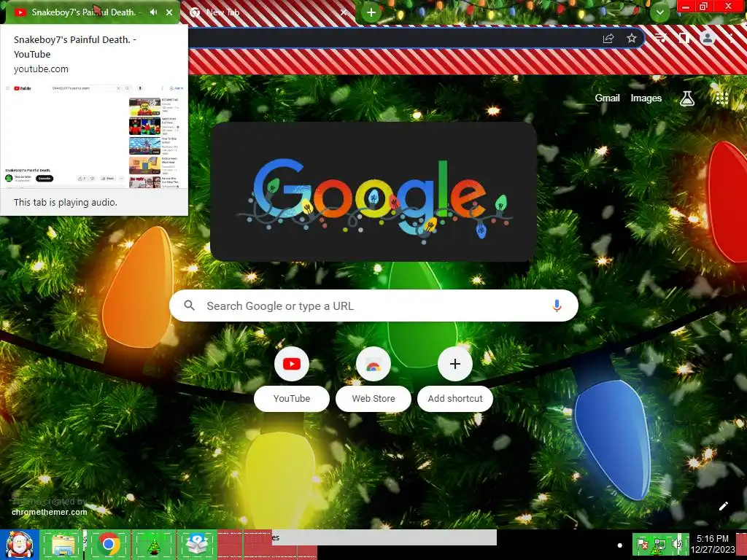Close the Snakeboy7's Painful Death YouTube tab
Image resolution: width=747 pixels, height=560 pixels.
click(x=169, y=12)
